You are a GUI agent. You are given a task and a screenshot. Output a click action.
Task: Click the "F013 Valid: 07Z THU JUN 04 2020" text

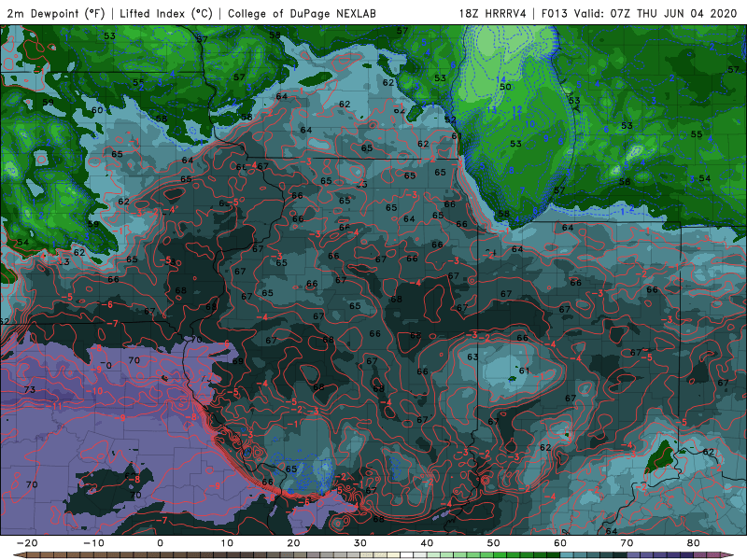640,13
